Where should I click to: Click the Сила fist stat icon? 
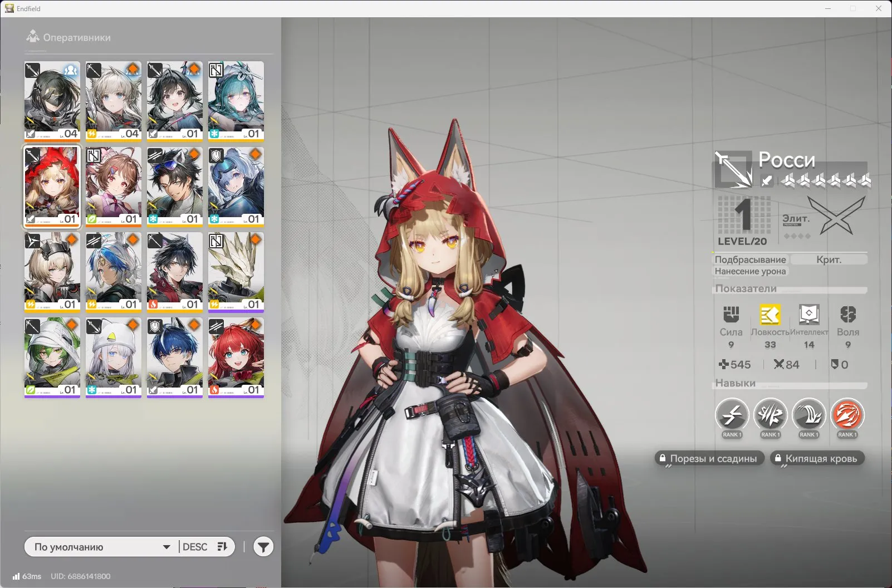tap(731, 315)
